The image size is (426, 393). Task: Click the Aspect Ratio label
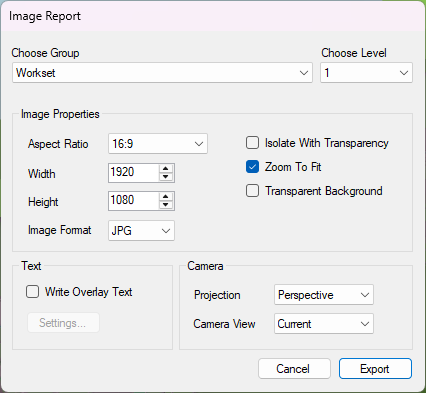tap(58, 144)
